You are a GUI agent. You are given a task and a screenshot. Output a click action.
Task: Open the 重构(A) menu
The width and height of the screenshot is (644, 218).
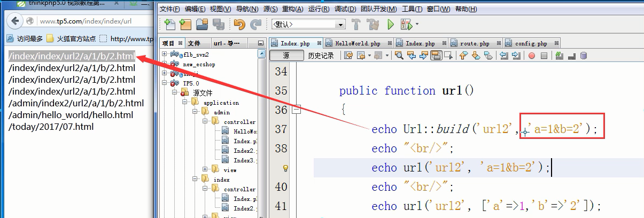(x=292, y=9)
